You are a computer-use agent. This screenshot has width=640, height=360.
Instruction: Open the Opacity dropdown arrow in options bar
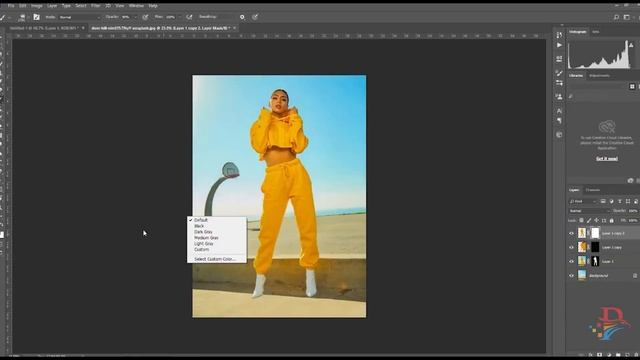136,17
